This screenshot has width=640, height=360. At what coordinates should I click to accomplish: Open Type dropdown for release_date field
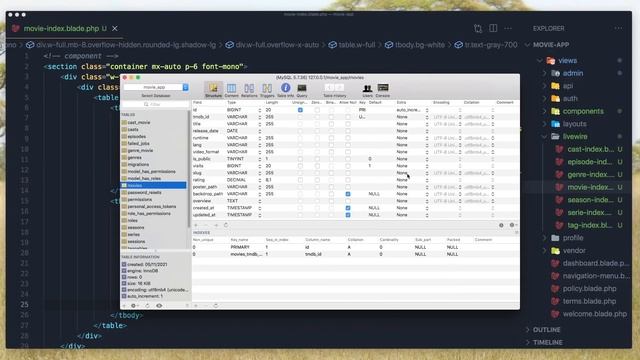pos(260,131)
